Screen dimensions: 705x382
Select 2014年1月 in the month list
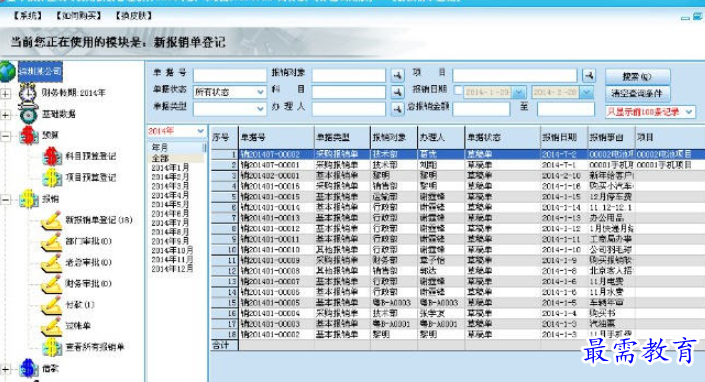(170, 168)
